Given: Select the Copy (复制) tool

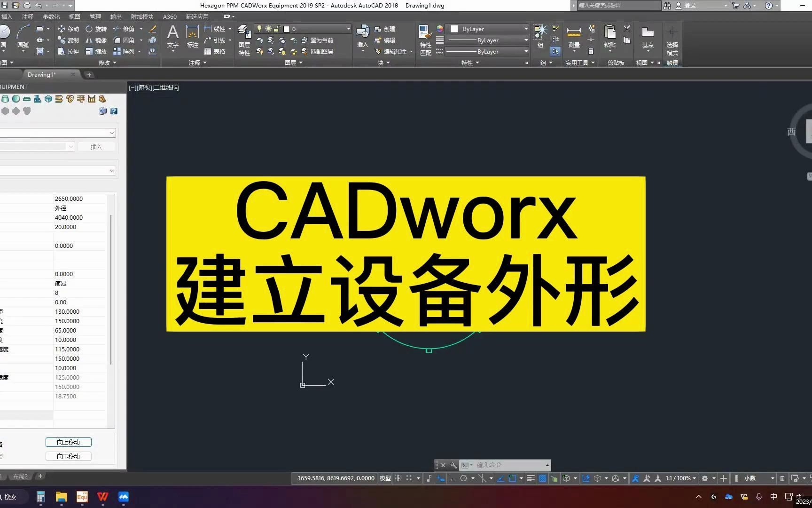Looking at the screenshot, I should 68,40.
